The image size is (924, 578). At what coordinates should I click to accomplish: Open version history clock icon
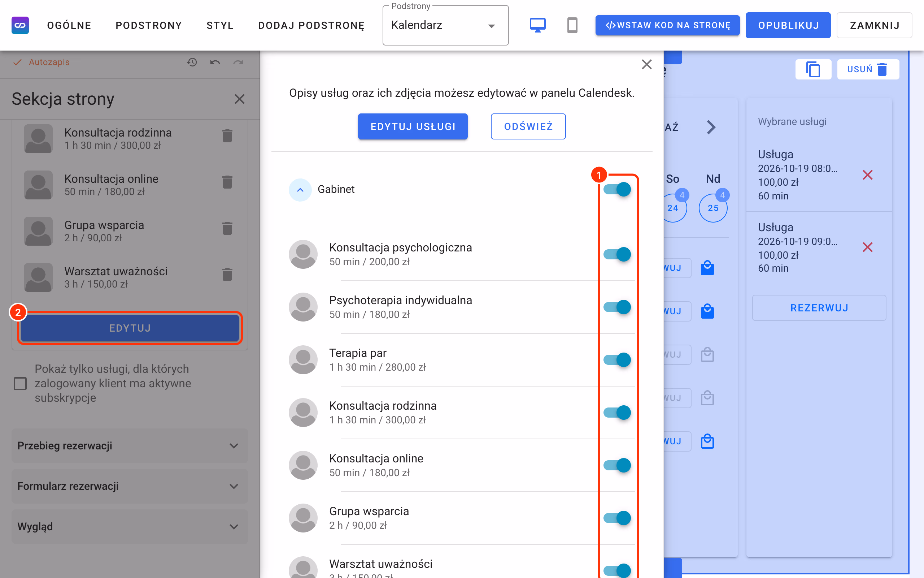[192, 62]
